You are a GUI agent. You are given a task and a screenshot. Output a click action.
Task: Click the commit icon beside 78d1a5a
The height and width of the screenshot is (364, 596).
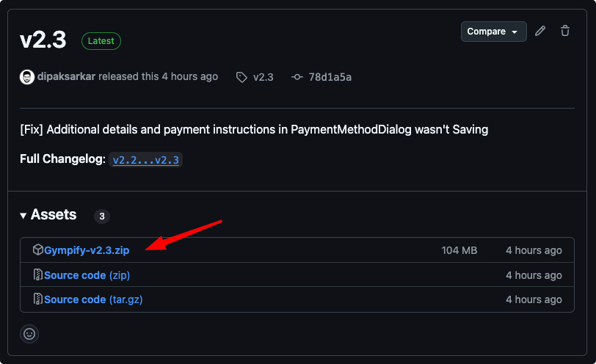297,77
